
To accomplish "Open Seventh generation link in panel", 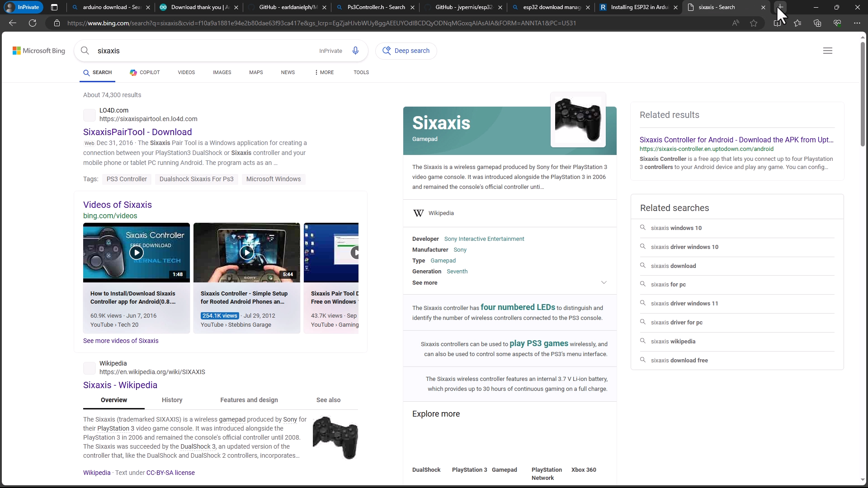I will pyautogui.click(x=457, y=272).
